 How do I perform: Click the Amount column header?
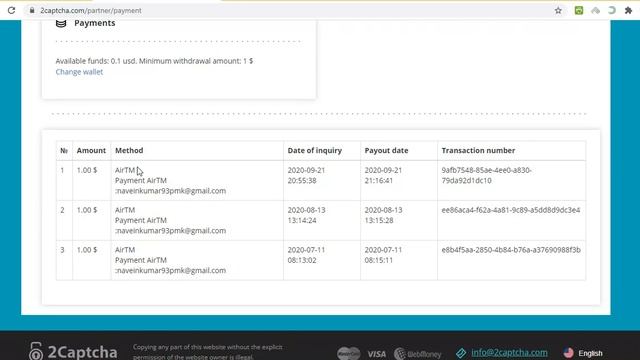pyautogui.click(x=91, y=151)
